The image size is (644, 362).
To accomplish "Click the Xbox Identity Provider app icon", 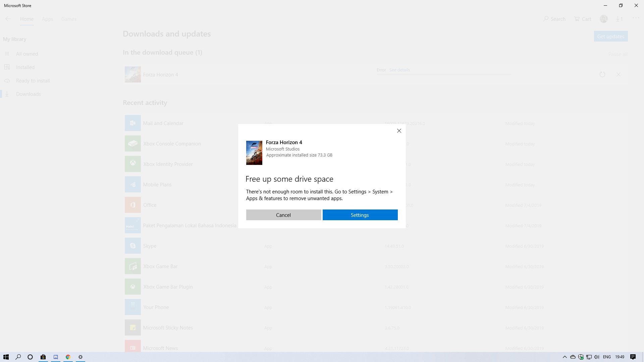I will point(133,164).
